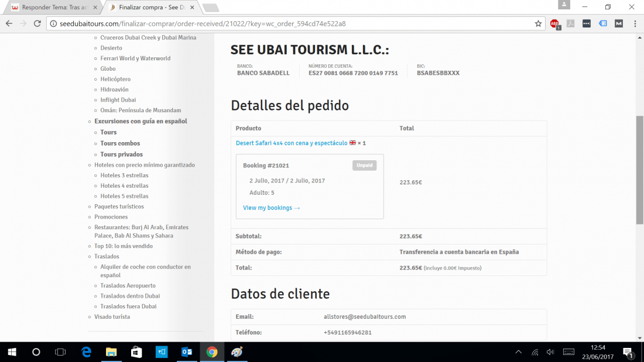Open the Helicóptero category link
The height and width of the screenshot is (362, 644).
[115, 79]
